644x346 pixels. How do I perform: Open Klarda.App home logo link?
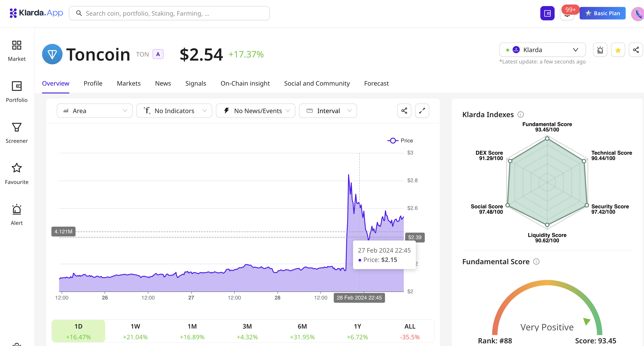point(36,13)
